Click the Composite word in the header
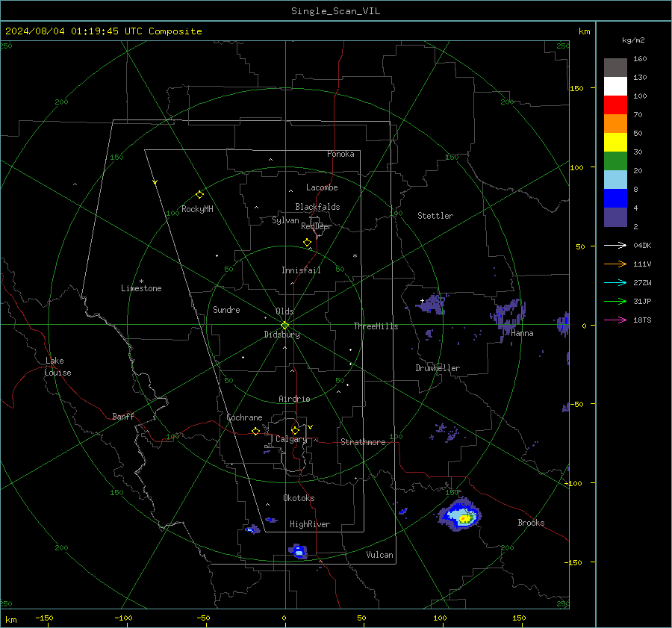 click(x=175, y=31)
